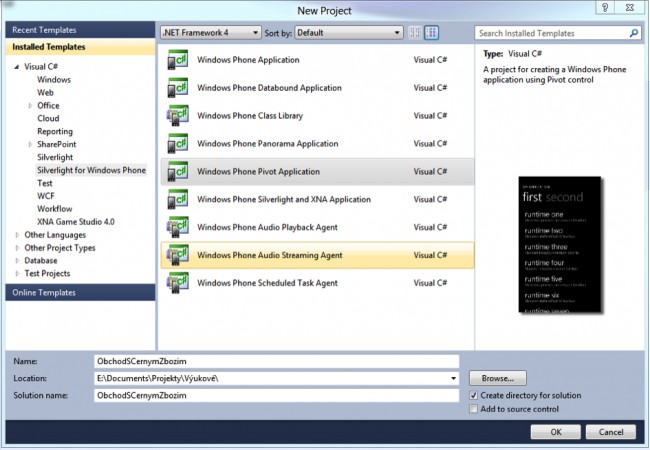Select XNA Game Studio 4.0 category
This screenshot has width=650, height=450.
click(75, 222)
